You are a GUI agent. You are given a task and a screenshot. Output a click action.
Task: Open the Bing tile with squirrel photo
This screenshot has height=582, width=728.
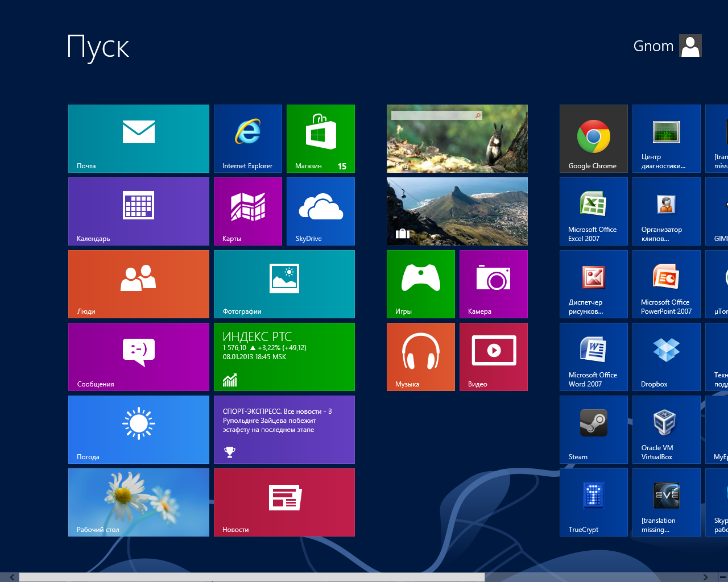[x=457, y=139]
